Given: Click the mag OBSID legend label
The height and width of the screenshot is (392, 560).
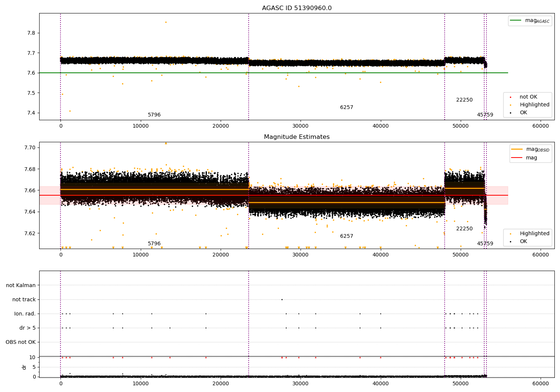Looking at the screenshot, I should pyautogui.click(x=538, y=149).
